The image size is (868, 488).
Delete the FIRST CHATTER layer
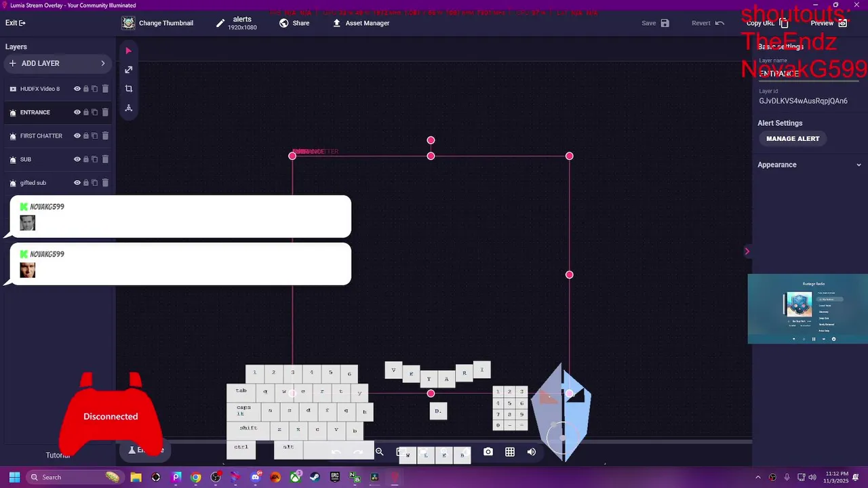(105, 136)
